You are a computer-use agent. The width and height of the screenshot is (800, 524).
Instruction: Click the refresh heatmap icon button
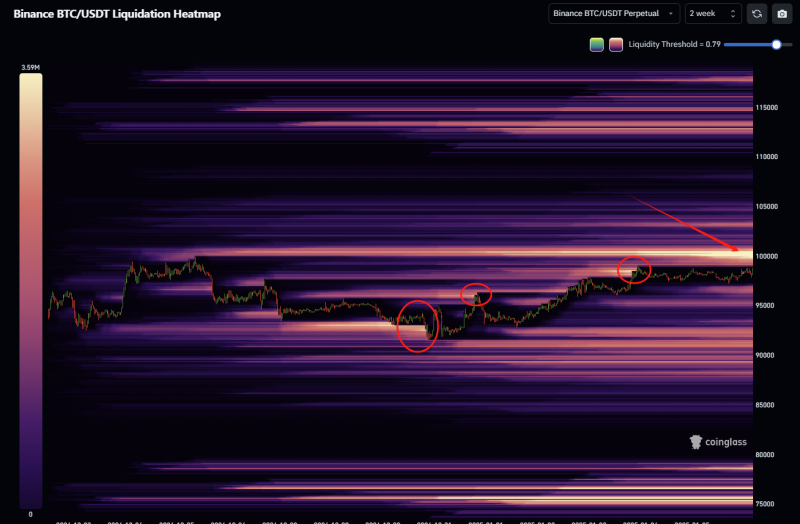(757, 14)
